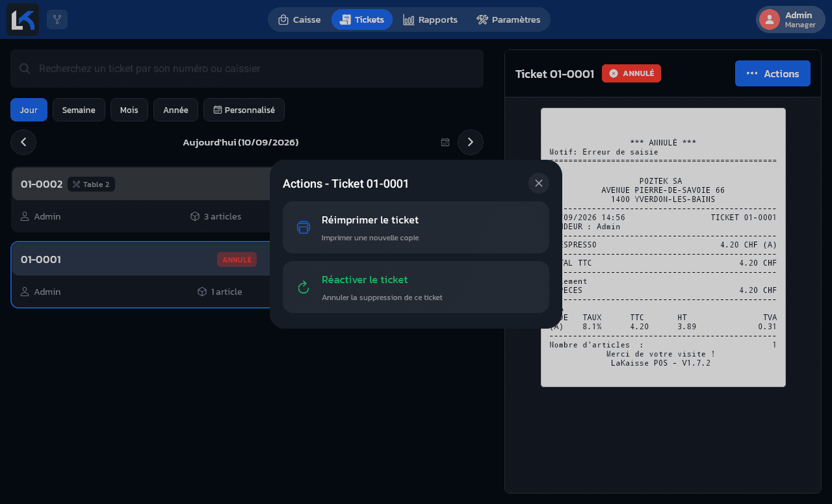Open the Actions button in ticket panel
832x504 pixels.
click(773, 73)
